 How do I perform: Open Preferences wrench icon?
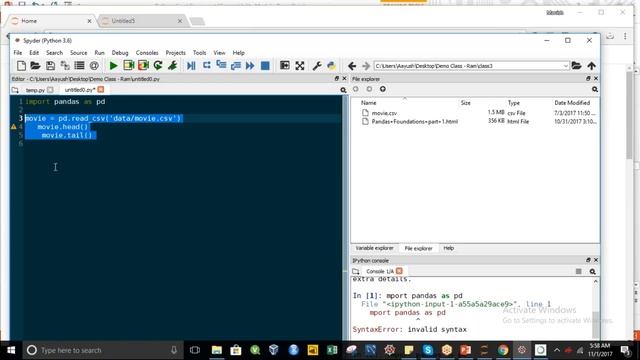(317, 65)
